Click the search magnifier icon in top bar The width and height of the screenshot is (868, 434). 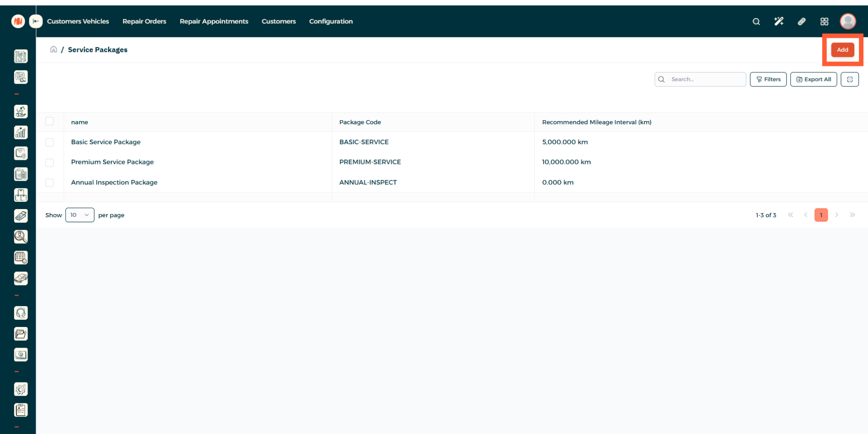coord(756,22)
